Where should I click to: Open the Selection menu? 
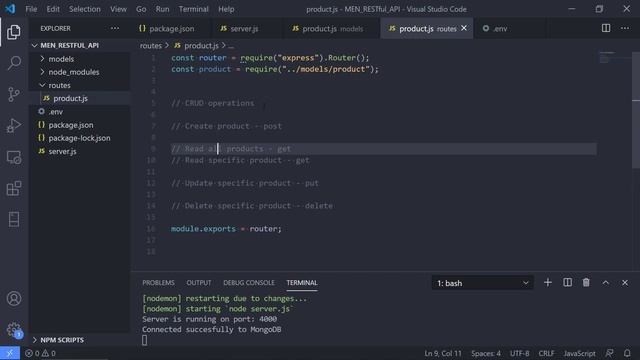pyautogui.click(x=84, y=9)
